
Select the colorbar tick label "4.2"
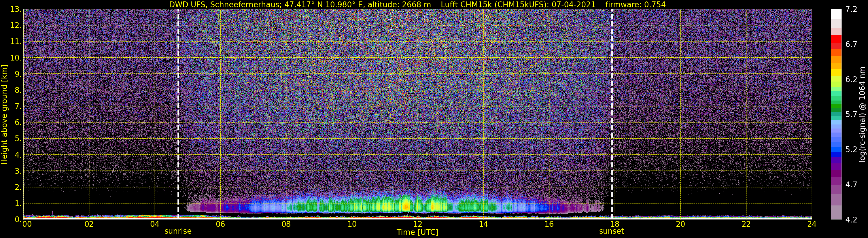point(851,220)
